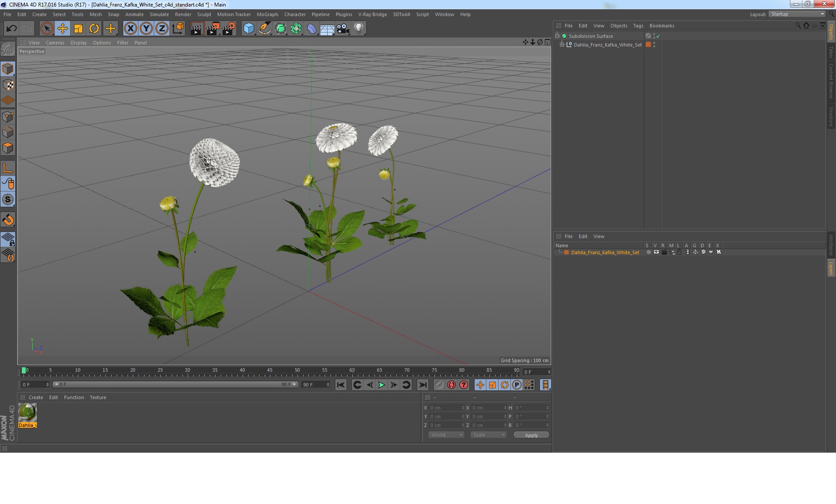Toggle Autokeying button
Viewport: 836px width, 504px height.
pyautogui.click(x=452, y=385)
